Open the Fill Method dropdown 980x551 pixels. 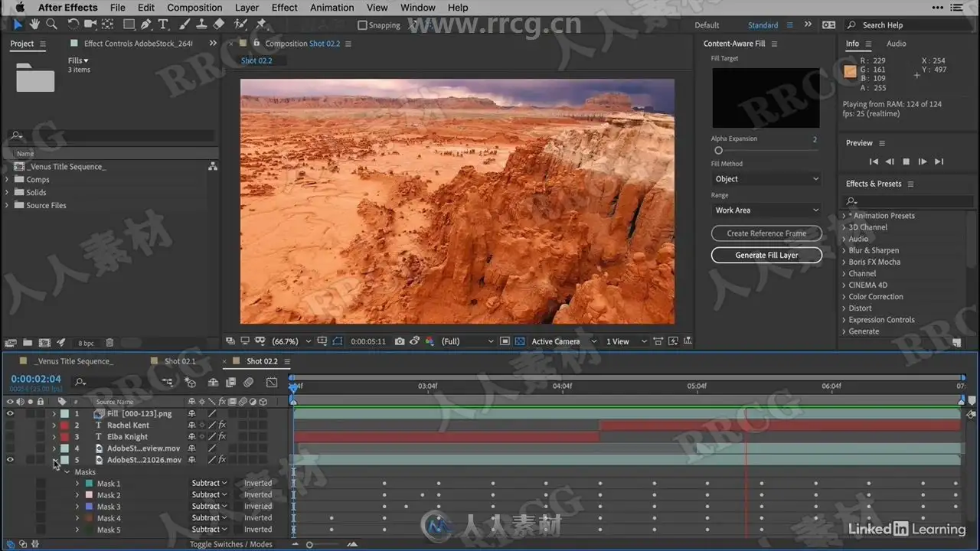pyautogui.click(x=766, y=179)
